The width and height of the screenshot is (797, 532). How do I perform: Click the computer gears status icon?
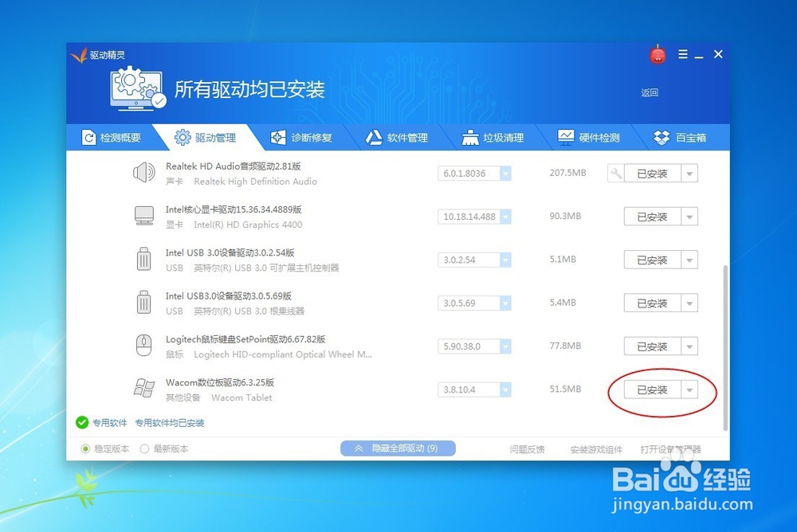[138, 88]
